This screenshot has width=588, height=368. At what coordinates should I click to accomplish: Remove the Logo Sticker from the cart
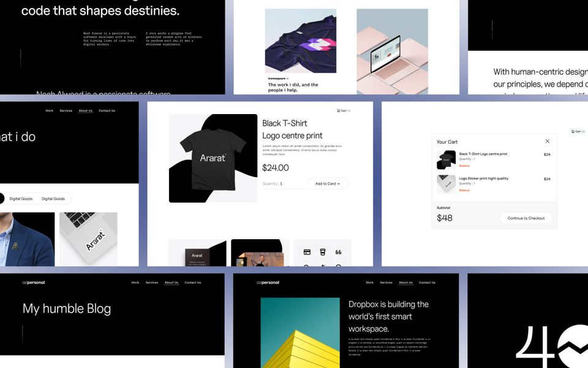pos(464,190)
